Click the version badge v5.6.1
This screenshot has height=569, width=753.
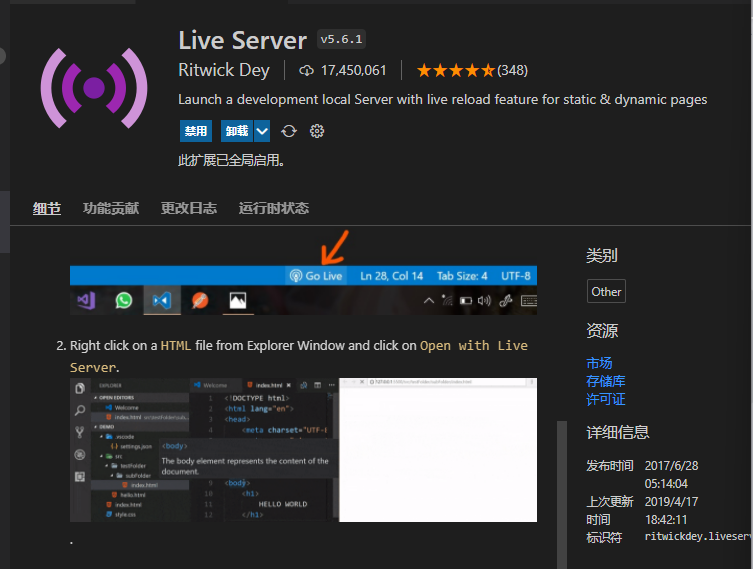click(341, 39)
